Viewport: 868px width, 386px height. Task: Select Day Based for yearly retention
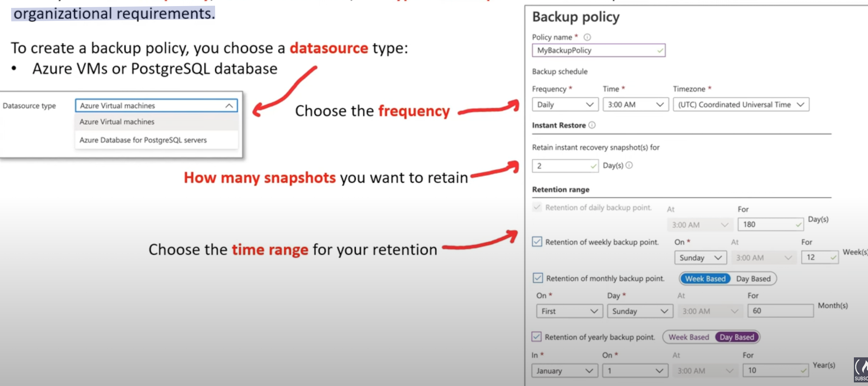(x=737, y=337)
